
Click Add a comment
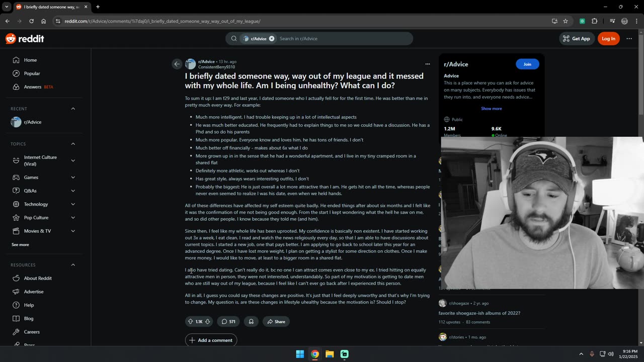[211, 340]
